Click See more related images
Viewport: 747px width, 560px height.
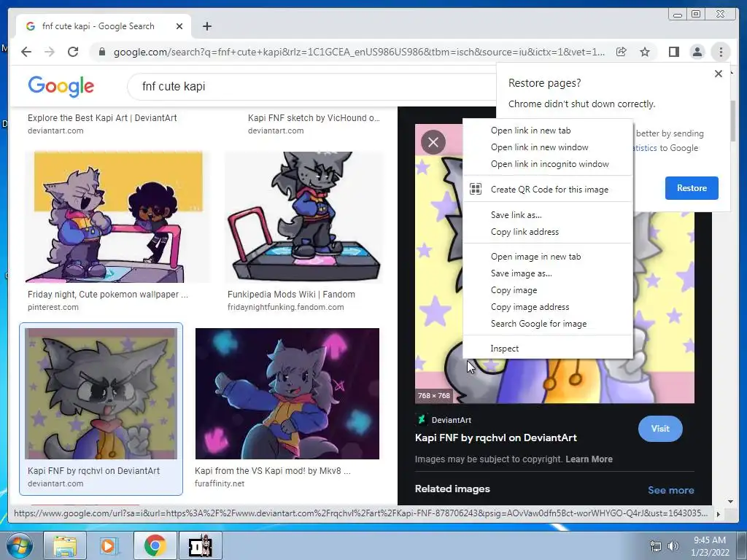(x=671, y=490)
